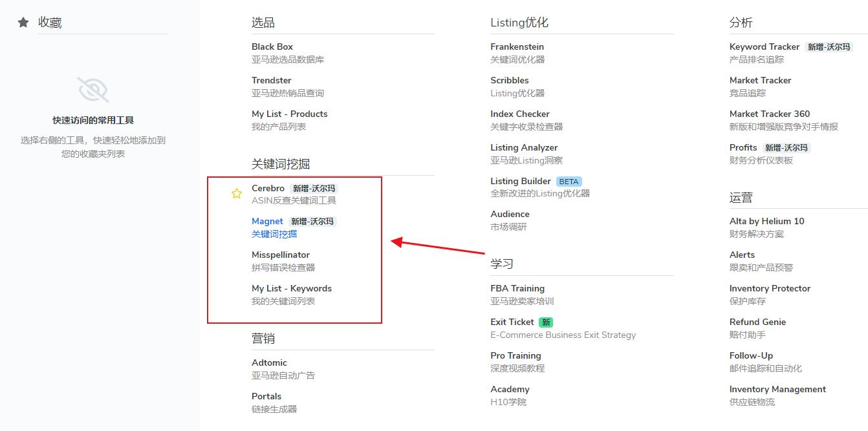Open Frankenstein keyword optimizer
868x431 pixels.
coord(517,47)
